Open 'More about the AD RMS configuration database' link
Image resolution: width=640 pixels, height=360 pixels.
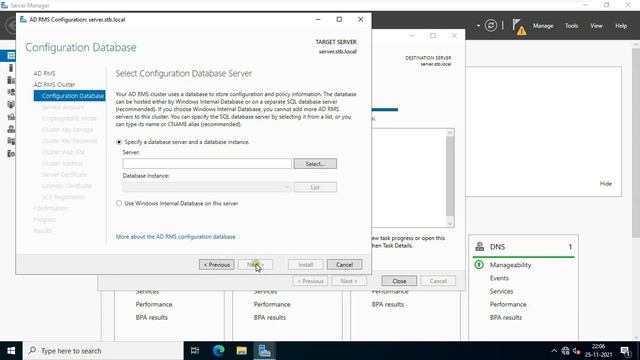176,237
